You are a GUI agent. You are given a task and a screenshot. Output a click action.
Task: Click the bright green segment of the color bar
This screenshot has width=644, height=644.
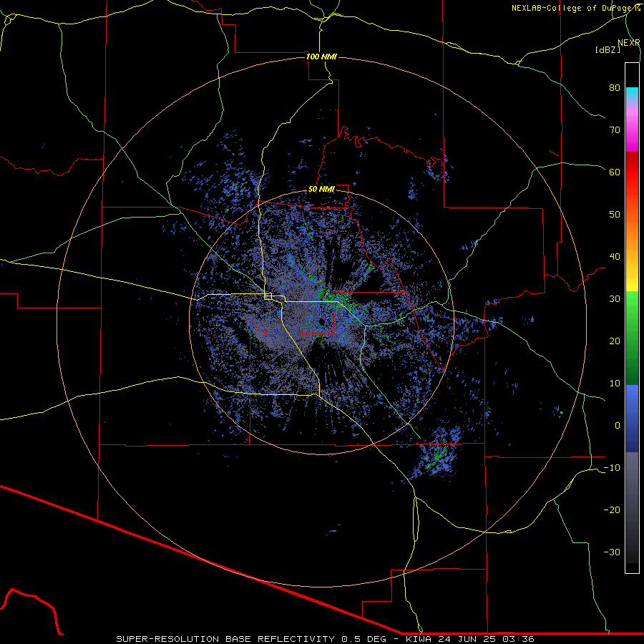(632, 306)
